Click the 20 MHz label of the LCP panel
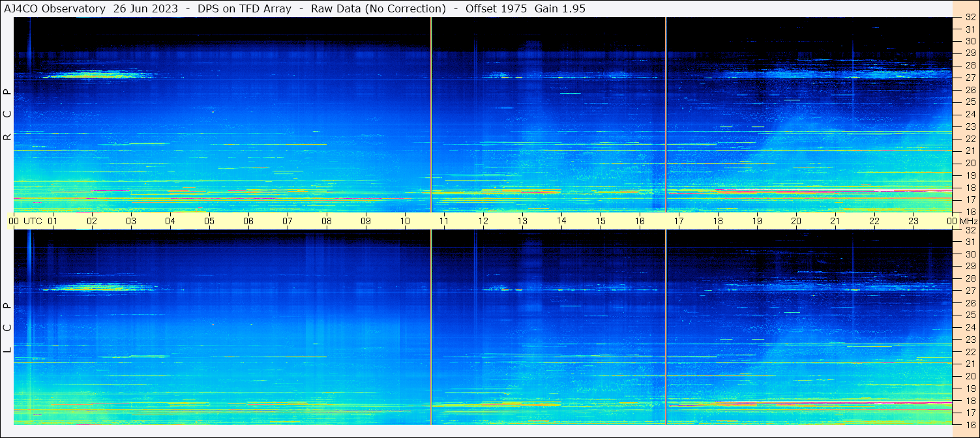This screenshot has width=980, height=438. [970, 376]
